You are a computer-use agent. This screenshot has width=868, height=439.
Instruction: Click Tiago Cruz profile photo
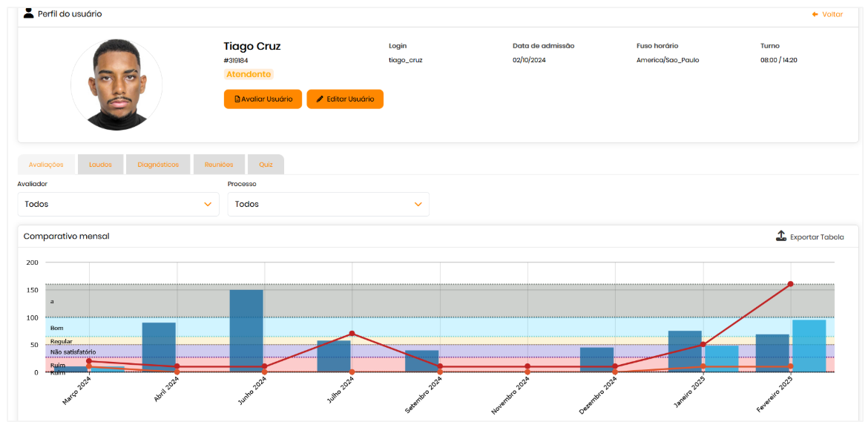116,85
